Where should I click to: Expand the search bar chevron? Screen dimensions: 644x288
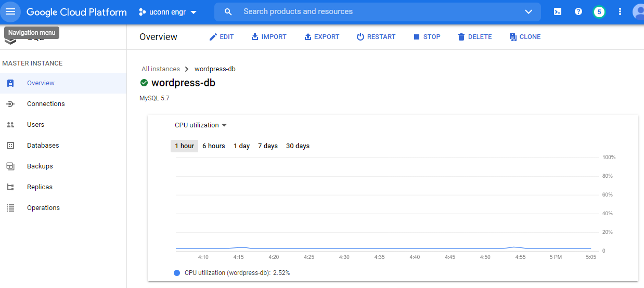pyautogui.click(x=529, y=11)
